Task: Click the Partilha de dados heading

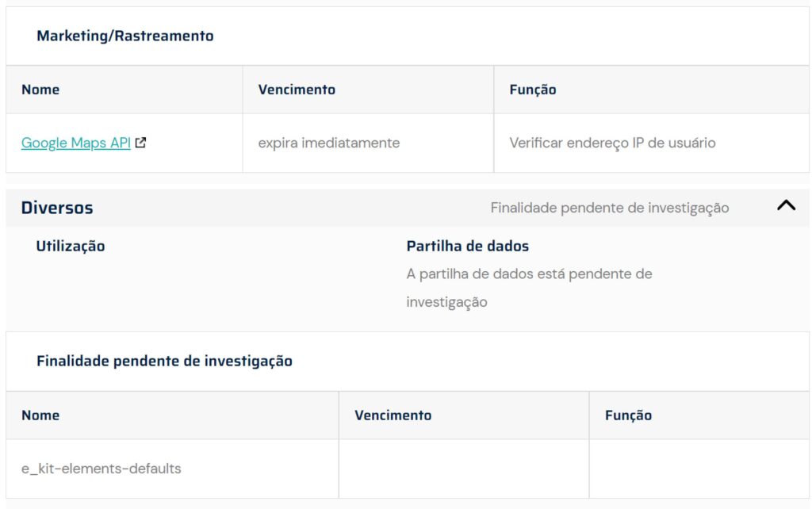Action: [467, 247]
